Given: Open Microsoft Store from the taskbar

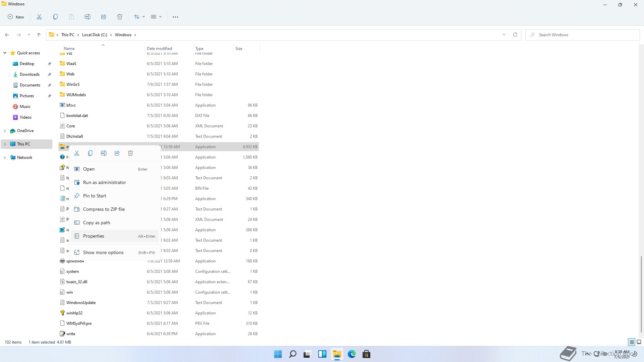Looking at the screenshot, I should 367,354.
